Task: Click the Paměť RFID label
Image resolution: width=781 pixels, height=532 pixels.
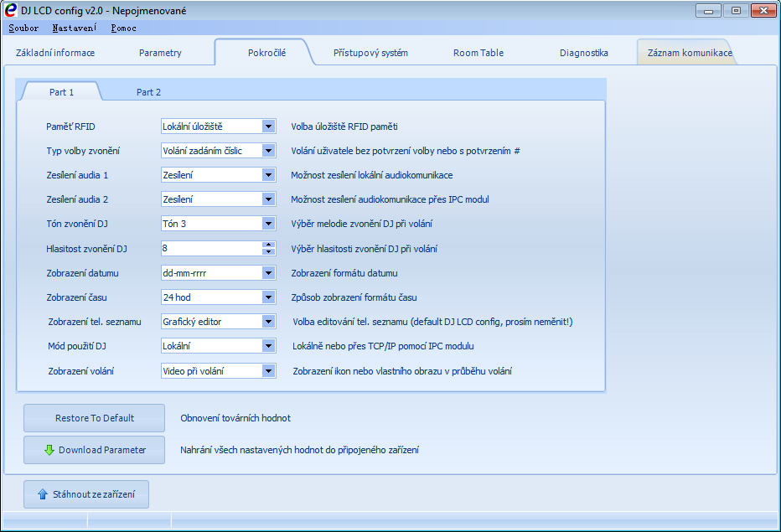Action: pos(70,127)
